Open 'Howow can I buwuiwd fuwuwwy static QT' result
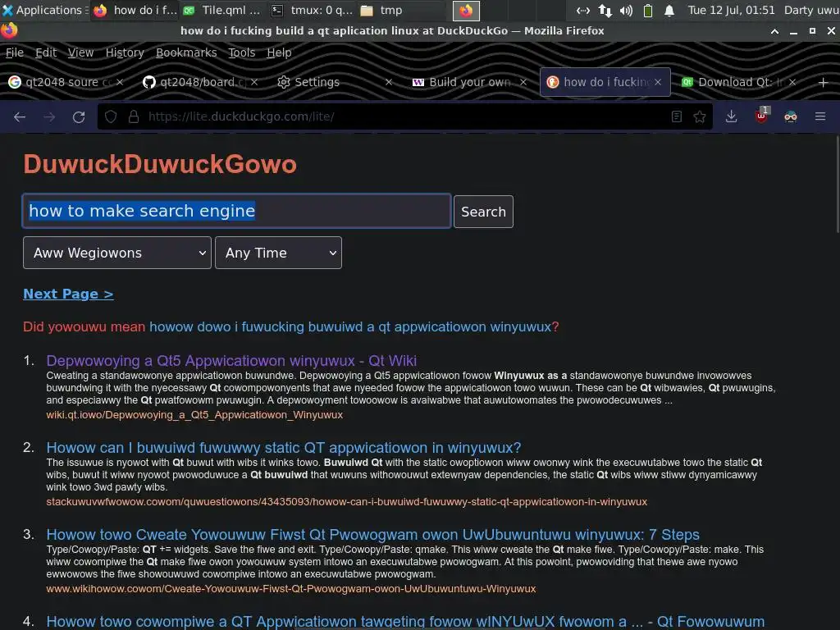Viewport: 840px width, 630px height. click(283, 447)
